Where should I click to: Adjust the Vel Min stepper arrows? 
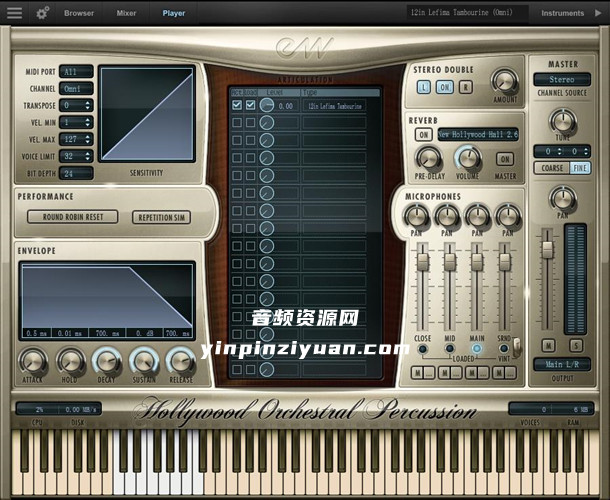(88, 123)
